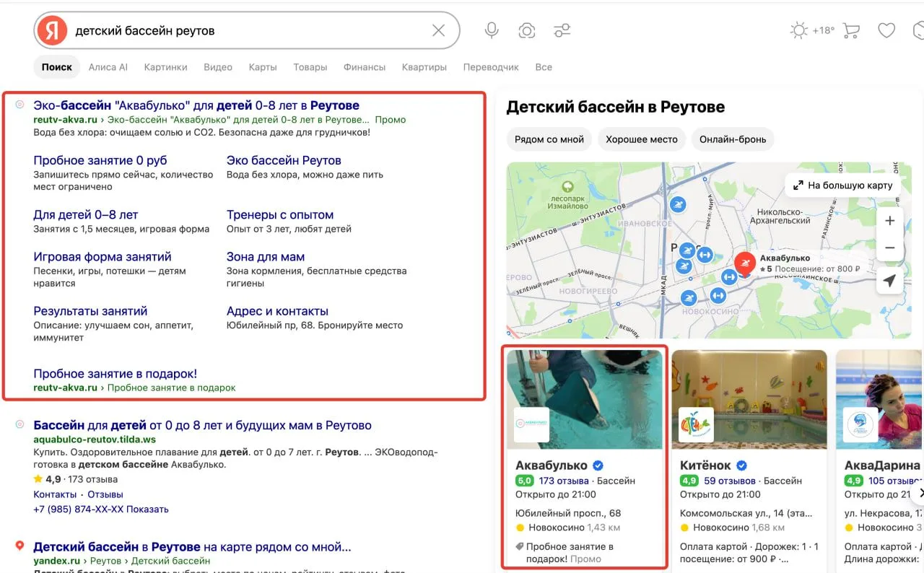Follow the Зона для мам sitelink
This screenshot has width=924, height=573.
point(266,256)
